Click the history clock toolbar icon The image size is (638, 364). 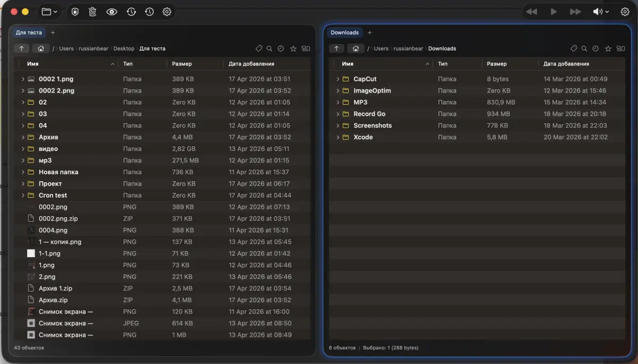point(149,12)
